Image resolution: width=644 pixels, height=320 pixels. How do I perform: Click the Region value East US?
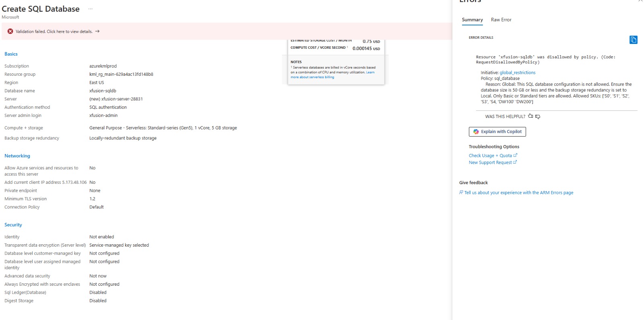[97, 83]
